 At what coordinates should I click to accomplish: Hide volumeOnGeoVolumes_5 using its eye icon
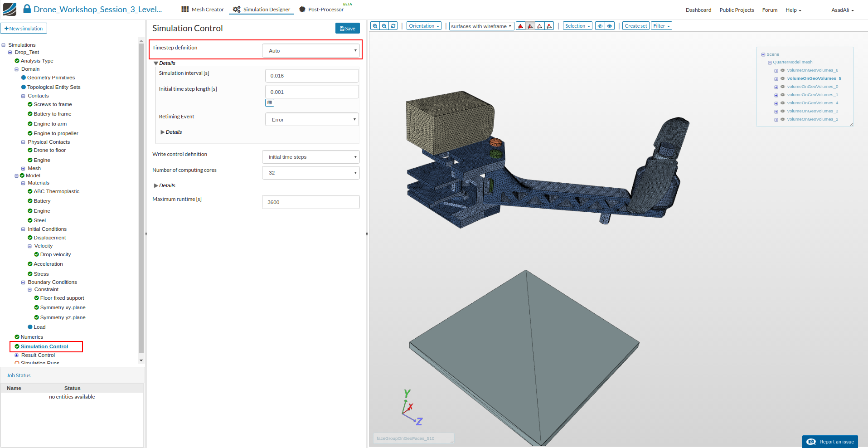point(783,78)
